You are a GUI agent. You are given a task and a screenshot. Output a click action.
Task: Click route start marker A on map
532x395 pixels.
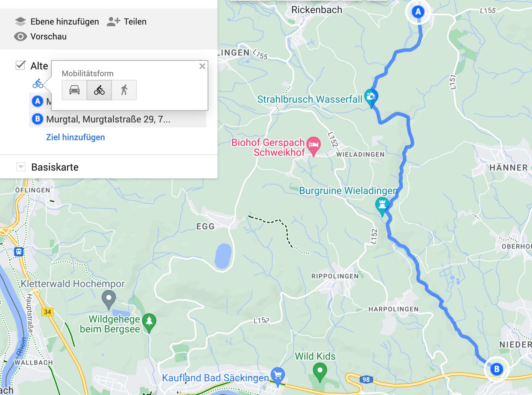click(x=418, y=12)
